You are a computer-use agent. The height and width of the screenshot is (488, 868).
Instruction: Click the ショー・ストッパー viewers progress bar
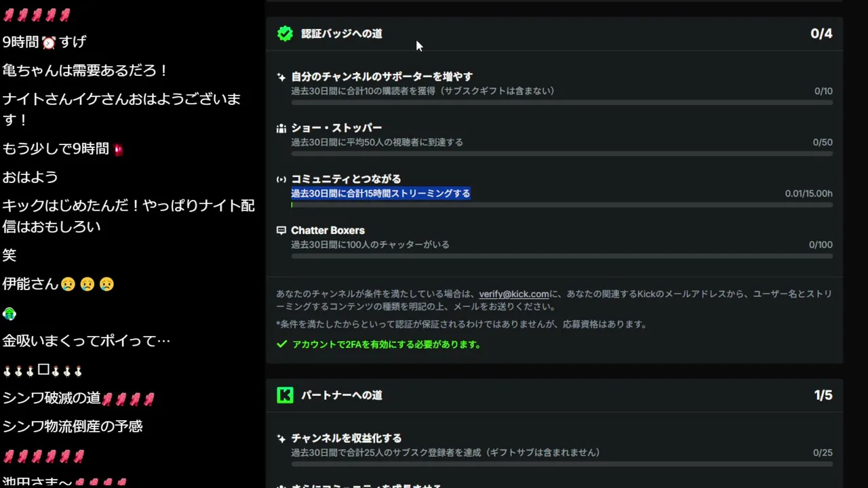click(562, 154)
